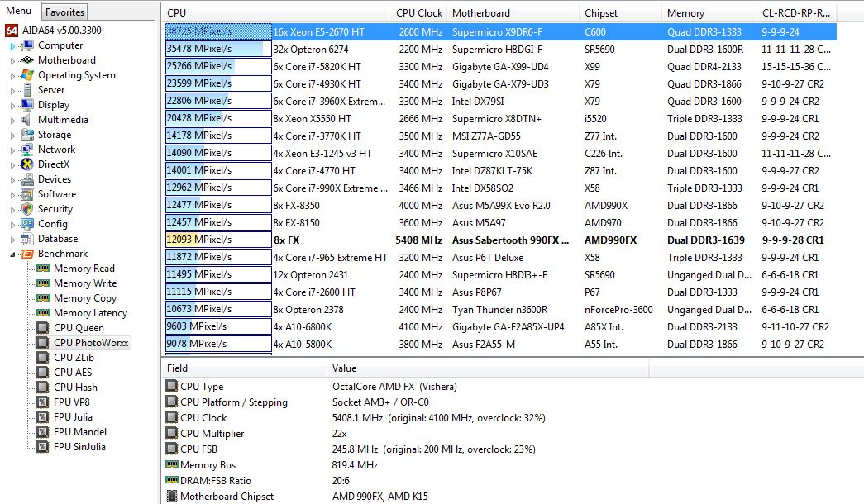Click the Security shield icon
Image resolution: width=864 pixels, height=504 pixels.
coord(27,209)
